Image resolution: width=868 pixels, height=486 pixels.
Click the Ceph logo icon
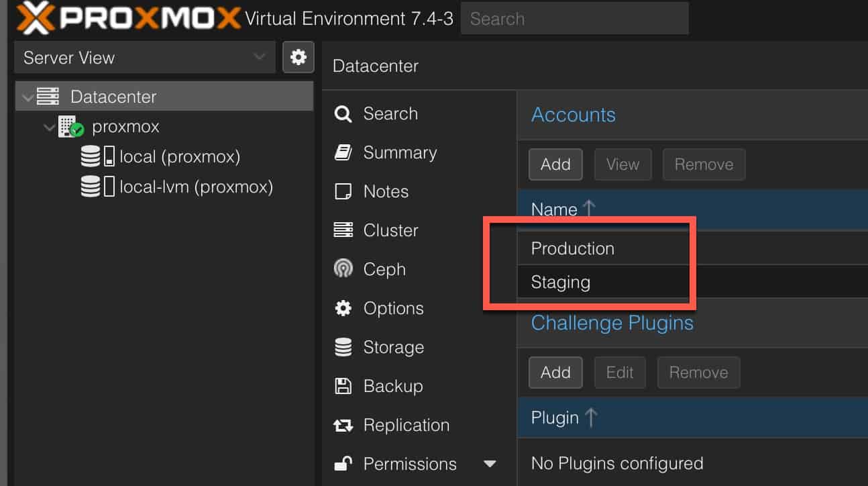(x=343, y=269)
